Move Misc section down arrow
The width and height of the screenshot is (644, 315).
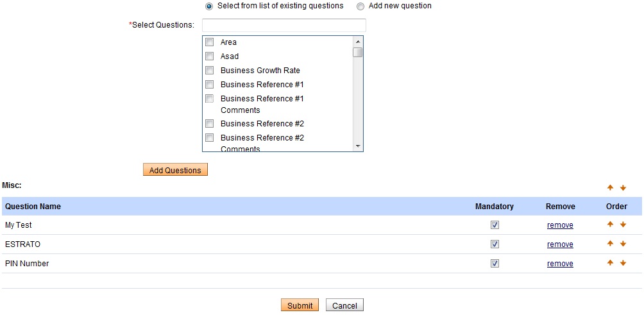tap(623, 188)
